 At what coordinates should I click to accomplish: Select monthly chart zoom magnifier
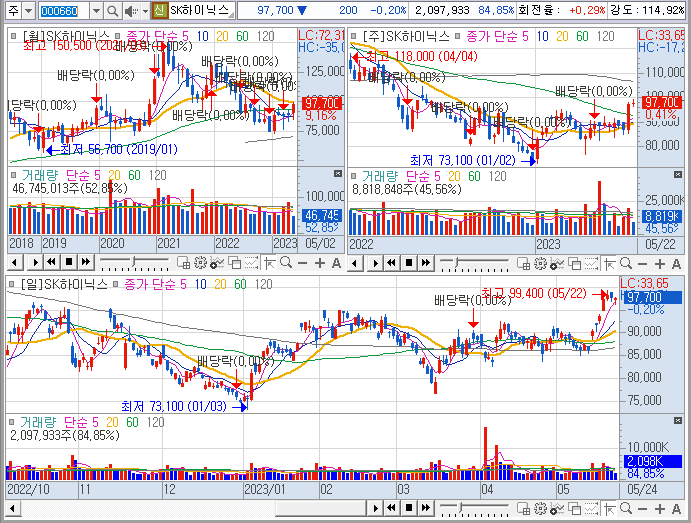286,263
